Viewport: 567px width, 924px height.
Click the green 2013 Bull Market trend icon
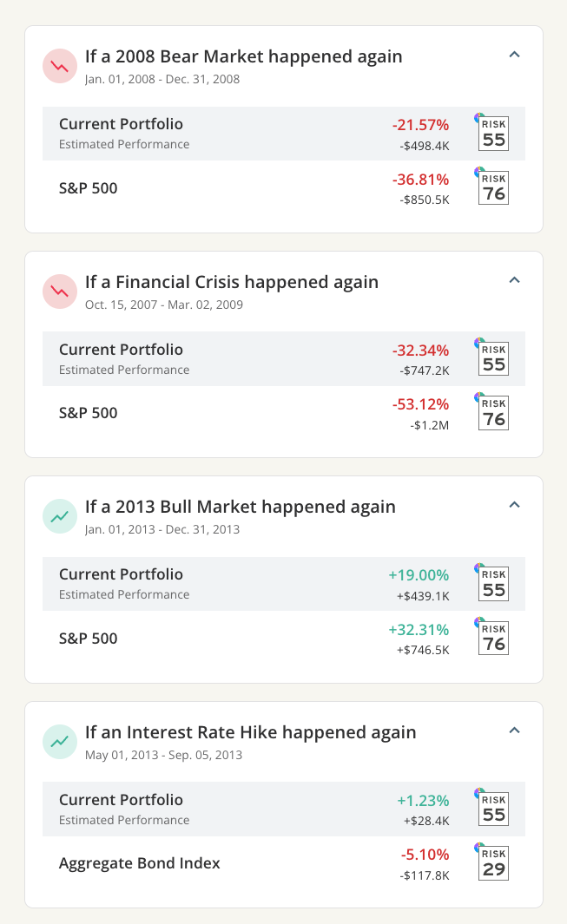pyautogui.click(x=60, y=516)
